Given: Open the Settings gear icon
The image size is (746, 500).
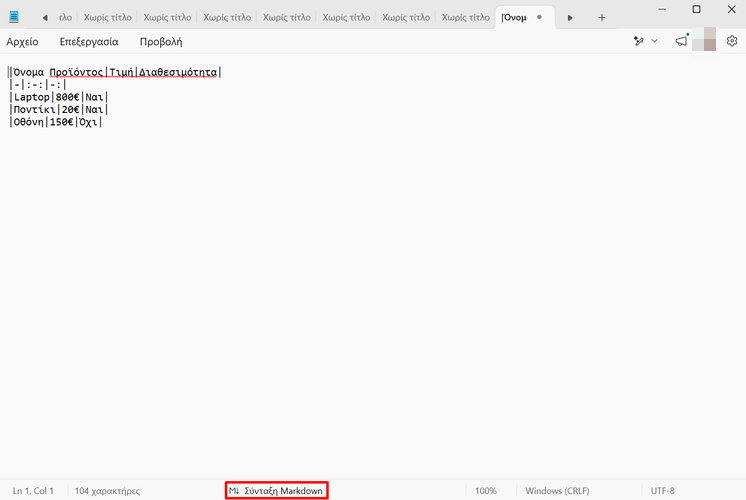Looking at the screenshot, I should coord(731,41).
